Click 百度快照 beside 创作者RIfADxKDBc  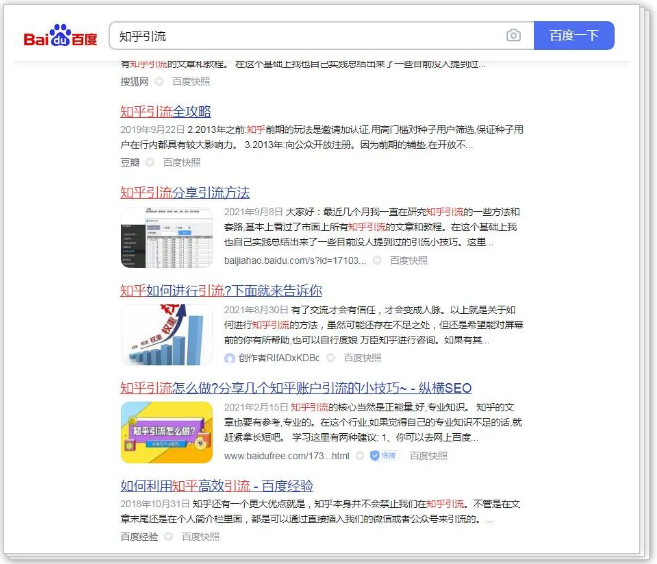coord(362,357)
